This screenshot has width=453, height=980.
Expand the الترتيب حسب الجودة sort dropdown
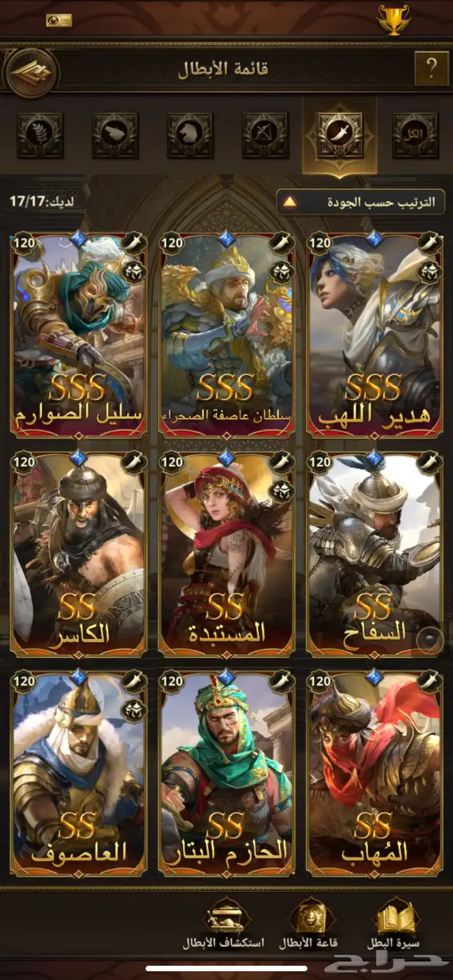point(360,201)
